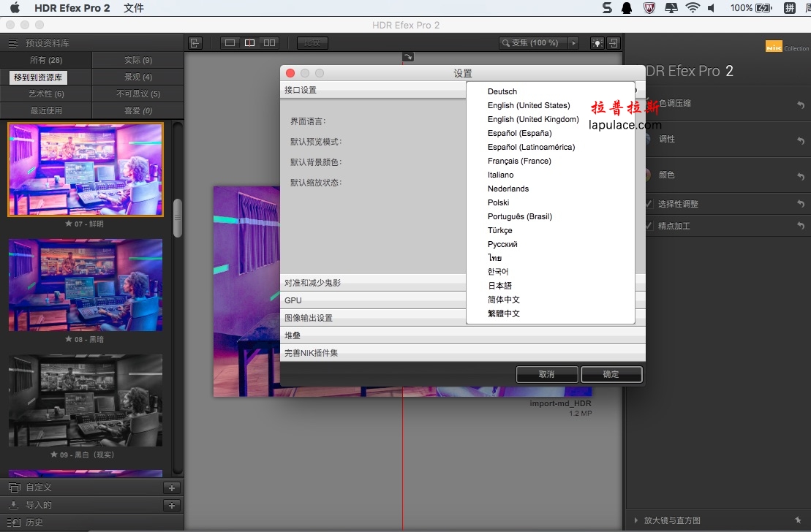The height and width of the screenshot is (532, 811).
Task: Filter presets by 艺术性 (6)
Action: 46,94
